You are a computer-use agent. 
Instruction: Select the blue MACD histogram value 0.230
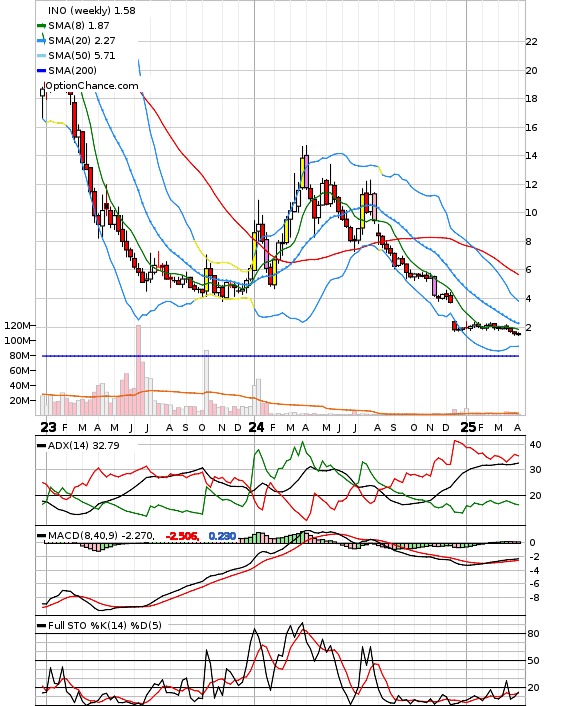pos(222,536)
